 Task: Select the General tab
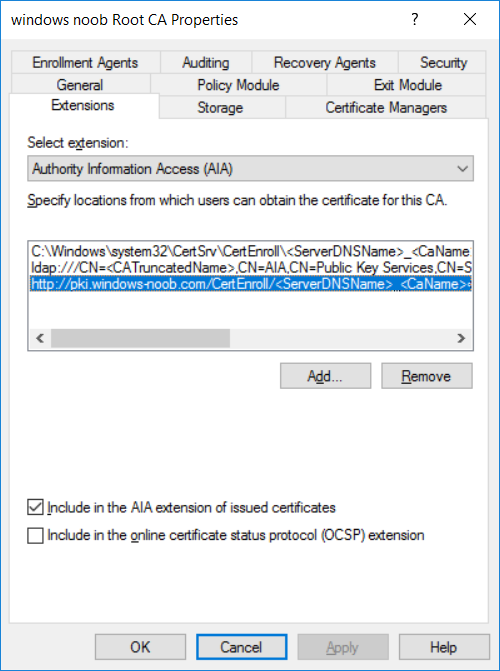pos(80,84)
